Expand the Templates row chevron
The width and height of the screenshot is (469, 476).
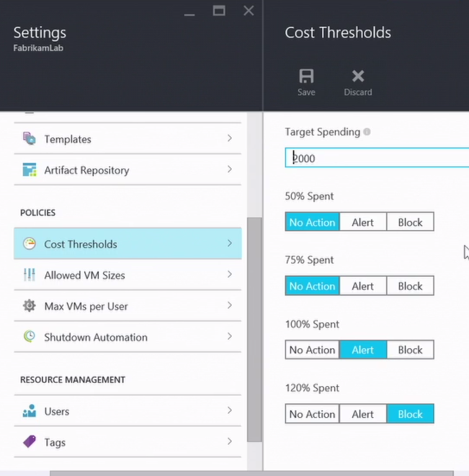230,138
